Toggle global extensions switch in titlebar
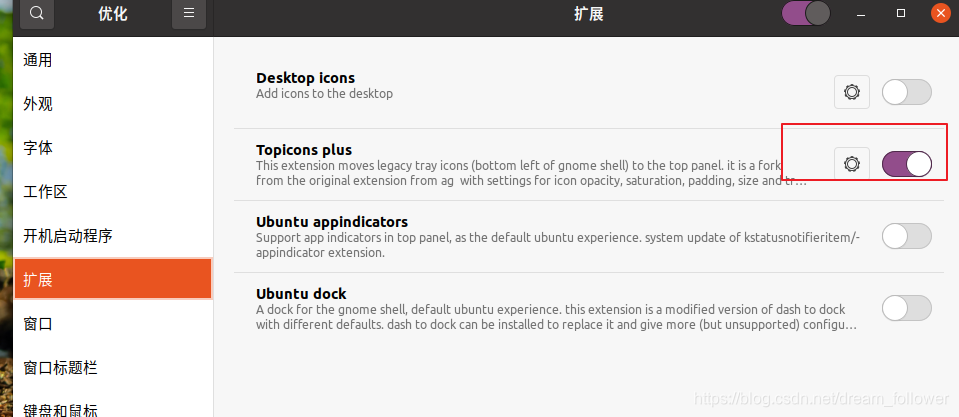 click(806, 13)
